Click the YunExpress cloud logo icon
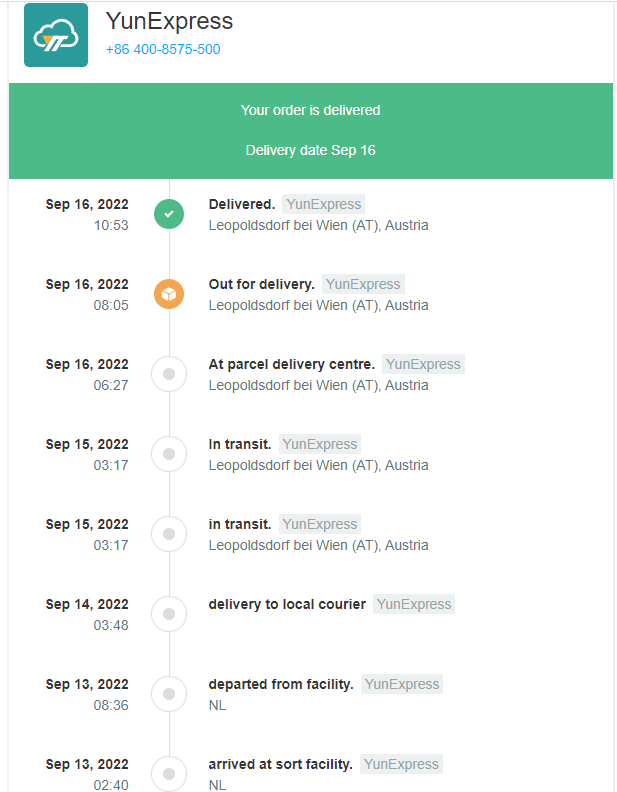 tap(56, 35)
